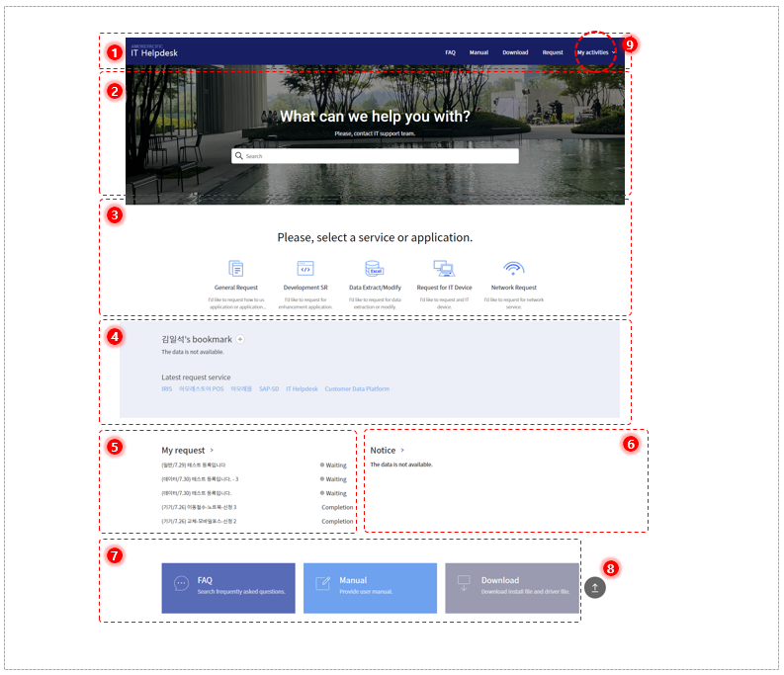Click the Data Extract/Modify label
This screenshot has height=675, width=784.
coord(375,288)
